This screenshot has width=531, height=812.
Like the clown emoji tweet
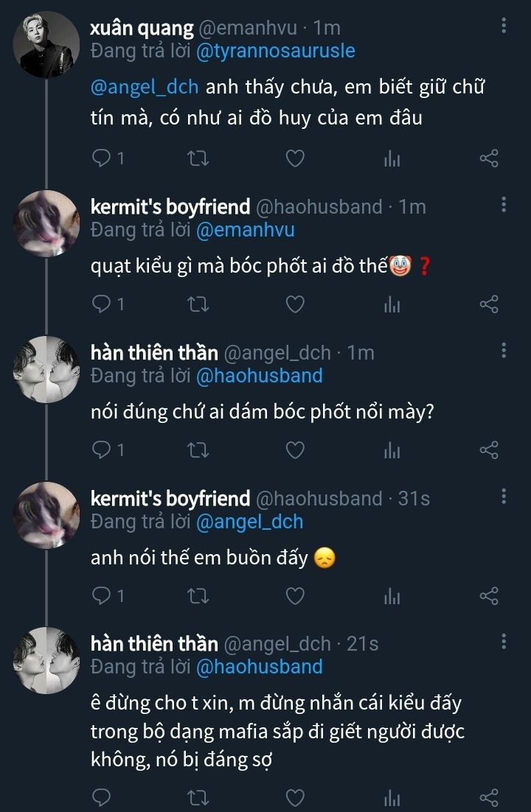[x=295, y=304]
